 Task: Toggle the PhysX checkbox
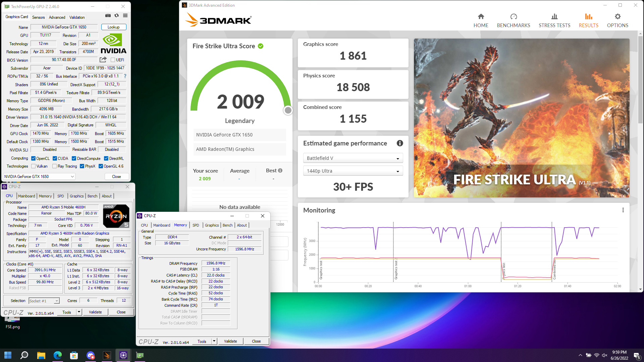click(x=82, y=166)
